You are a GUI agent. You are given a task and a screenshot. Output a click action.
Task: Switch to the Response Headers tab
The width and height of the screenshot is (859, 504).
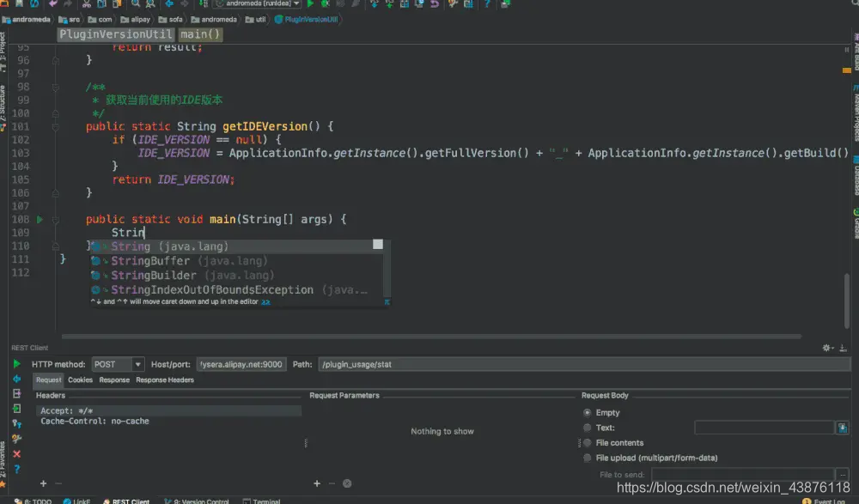pos(165,380)
